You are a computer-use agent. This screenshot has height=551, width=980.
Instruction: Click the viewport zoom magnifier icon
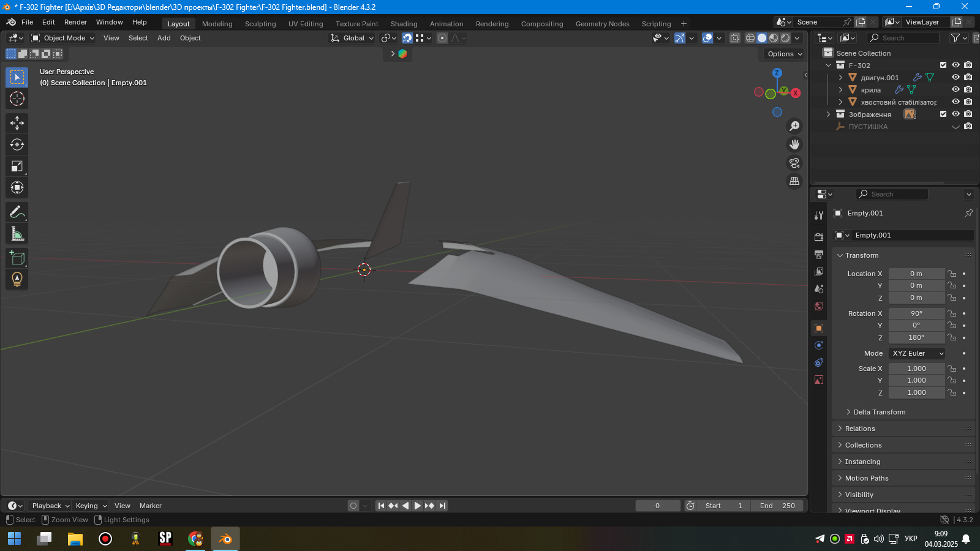click(x=794, y=126)
